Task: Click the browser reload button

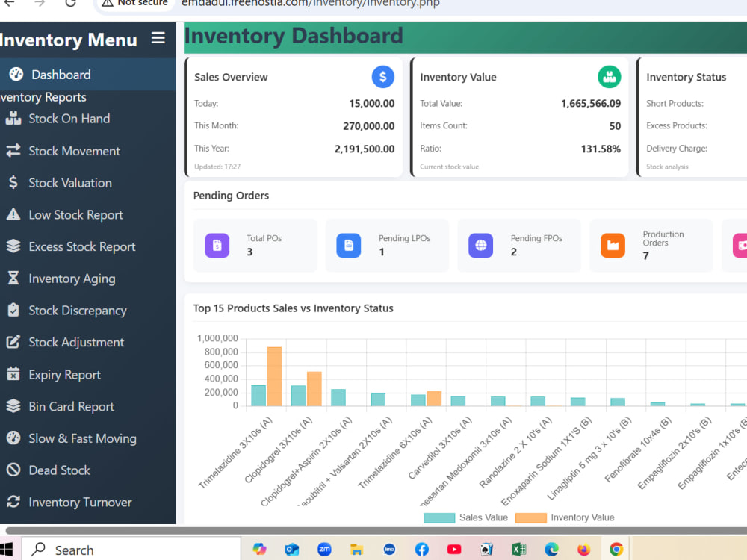Action: point(70,3)
